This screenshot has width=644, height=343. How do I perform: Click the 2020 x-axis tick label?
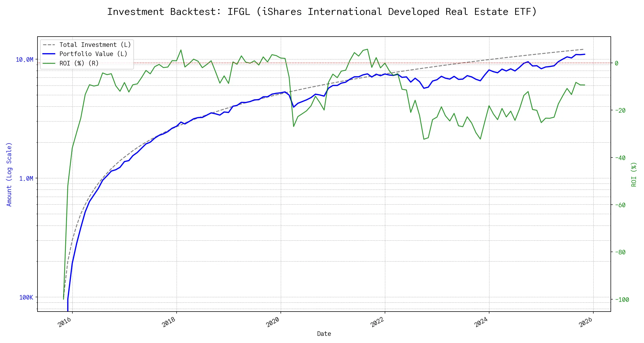click(273, 322)
